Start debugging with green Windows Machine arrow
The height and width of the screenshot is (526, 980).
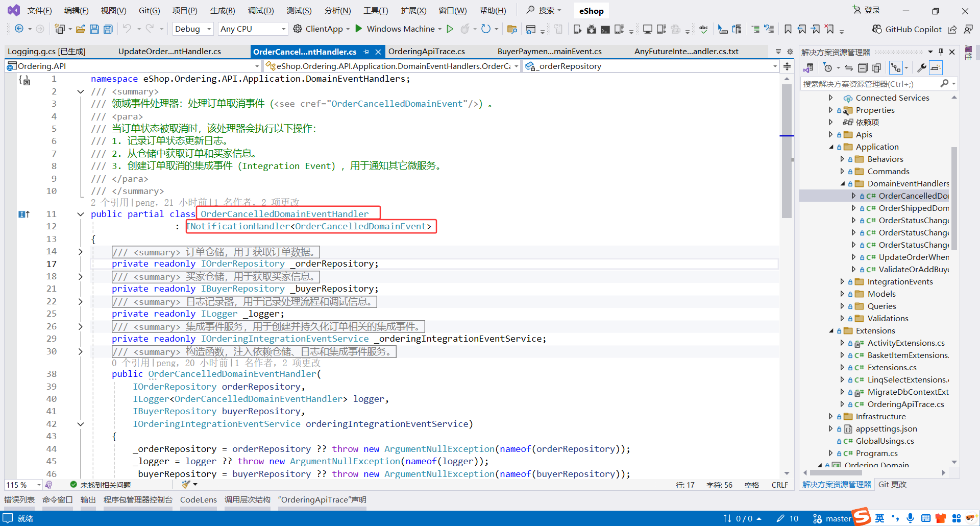coord(359,29)
